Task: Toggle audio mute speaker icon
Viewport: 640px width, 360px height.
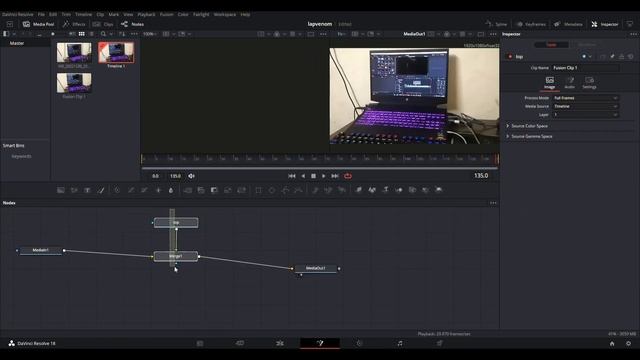Action: click(x=191, y=176)
